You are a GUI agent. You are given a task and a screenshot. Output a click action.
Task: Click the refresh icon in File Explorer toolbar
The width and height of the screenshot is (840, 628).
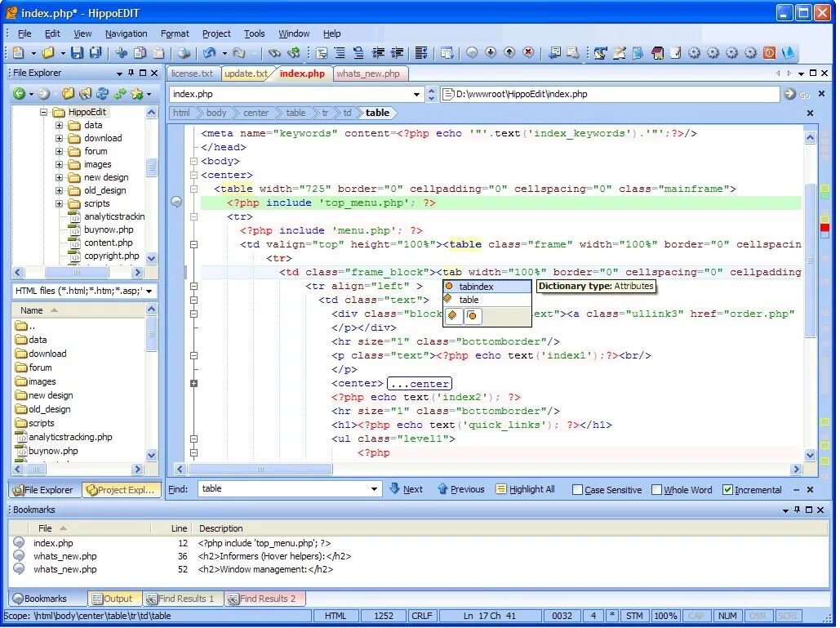[x=102, y=94]
